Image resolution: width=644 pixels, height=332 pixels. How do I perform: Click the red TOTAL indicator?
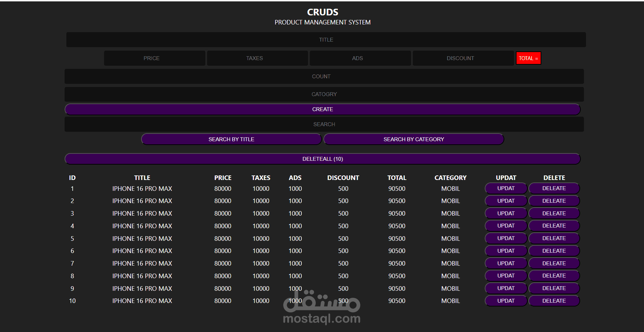(528, 58)
